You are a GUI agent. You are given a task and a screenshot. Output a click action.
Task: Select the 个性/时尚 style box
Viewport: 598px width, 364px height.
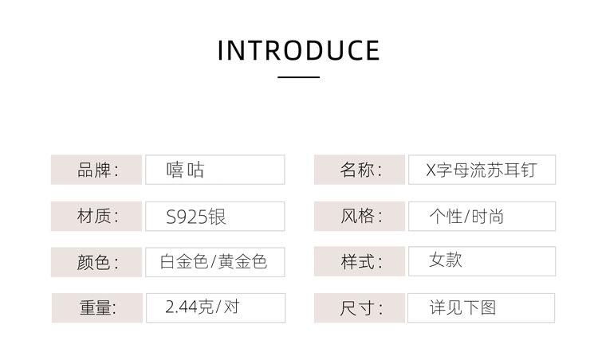pos(482,217)
